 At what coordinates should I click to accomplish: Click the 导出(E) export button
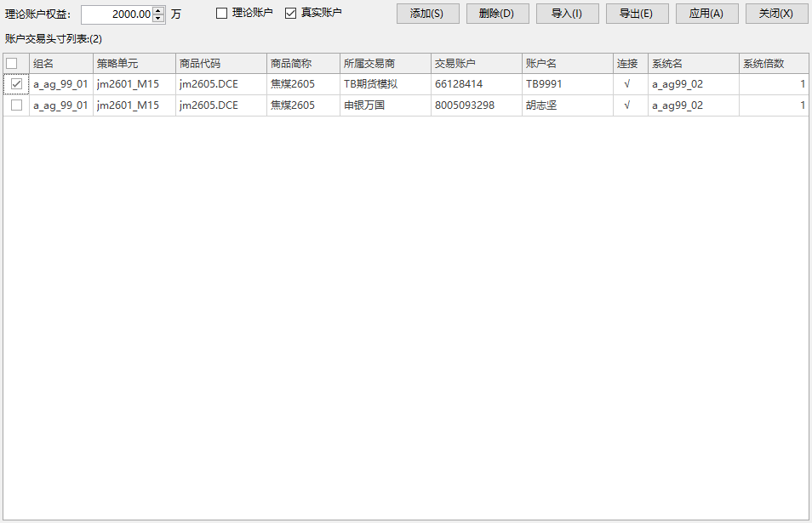click(637, 14)
